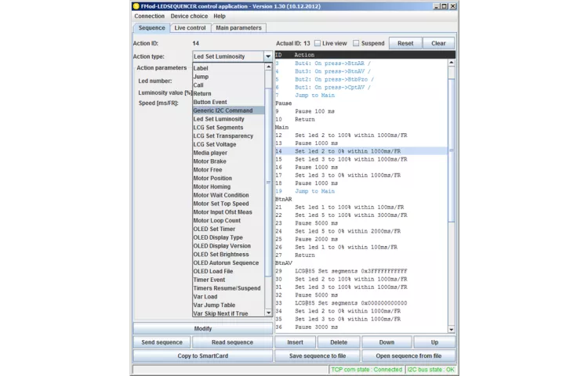Image resolution: width=588 pixels, height=376 pixels.
Task: Toggle the Suspend checkbox
Action: [x=356, y=44]
